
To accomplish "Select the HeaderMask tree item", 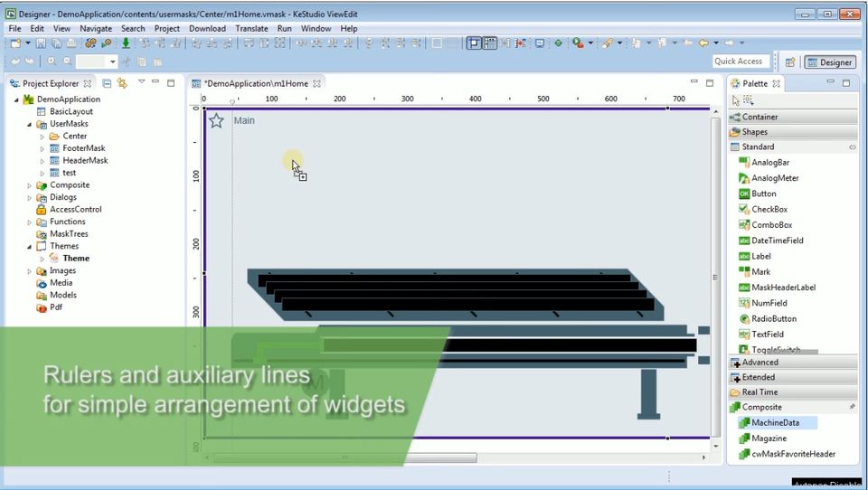I will [79, 161].
